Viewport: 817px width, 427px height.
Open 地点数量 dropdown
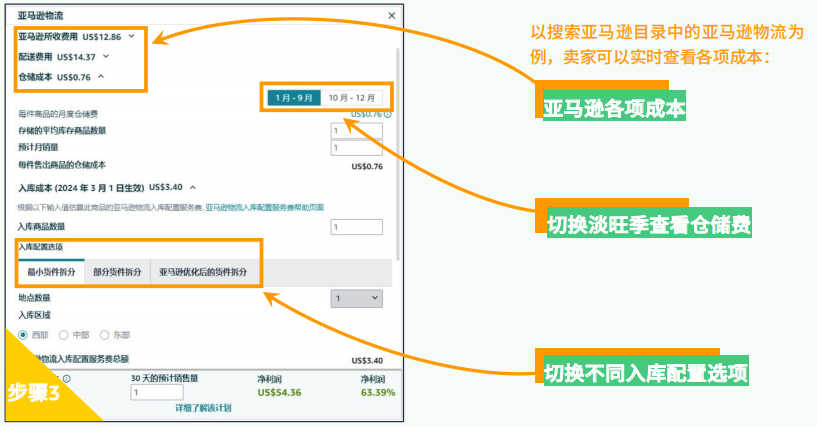click(x=356, y=298)
